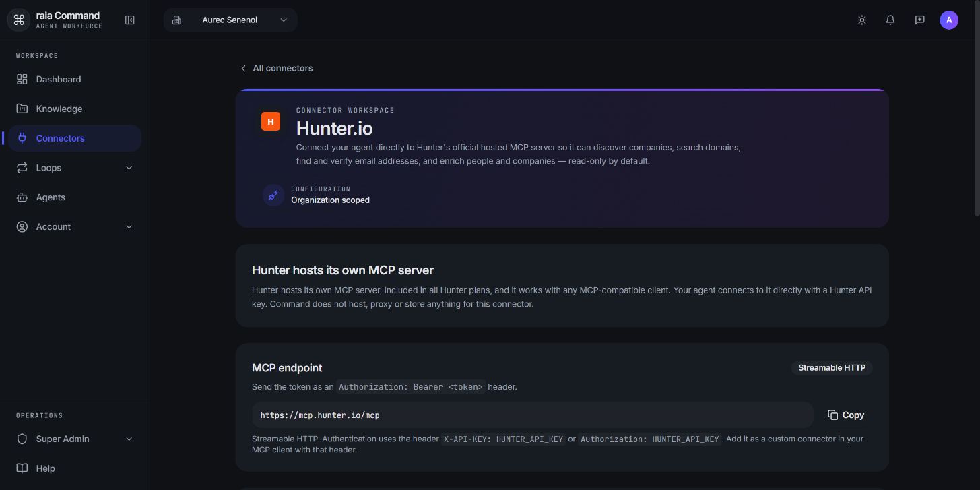Click the X-API-KEY: HUNTER_API_KEY code snippet
This screenshot has height=490, width=980.
503,439
